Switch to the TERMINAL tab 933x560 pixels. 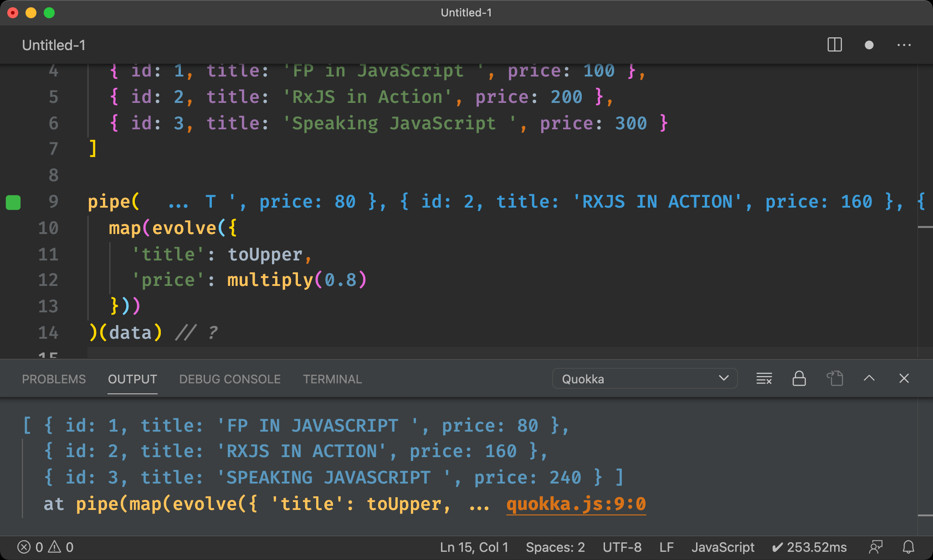pyautogui.click(x=333, y=379)
